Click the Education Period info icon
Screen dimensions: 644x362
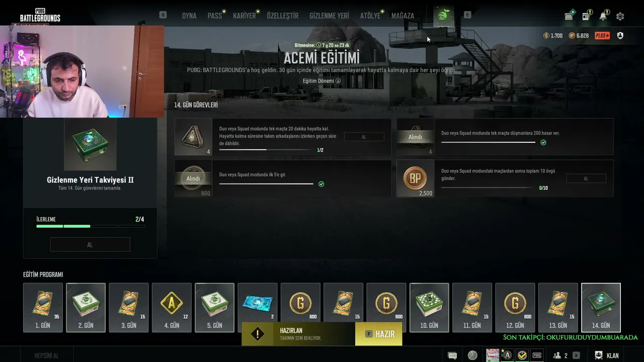338,81
